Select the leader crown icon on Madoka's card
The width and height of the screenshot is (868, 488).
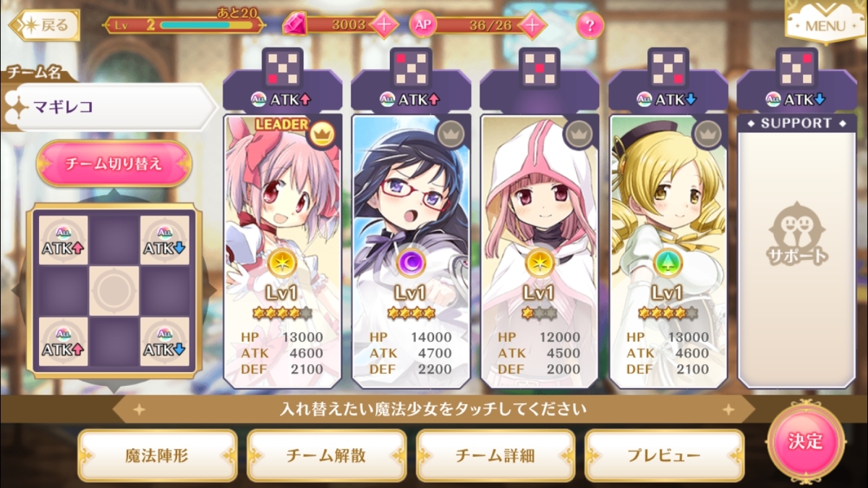[320, 132]
